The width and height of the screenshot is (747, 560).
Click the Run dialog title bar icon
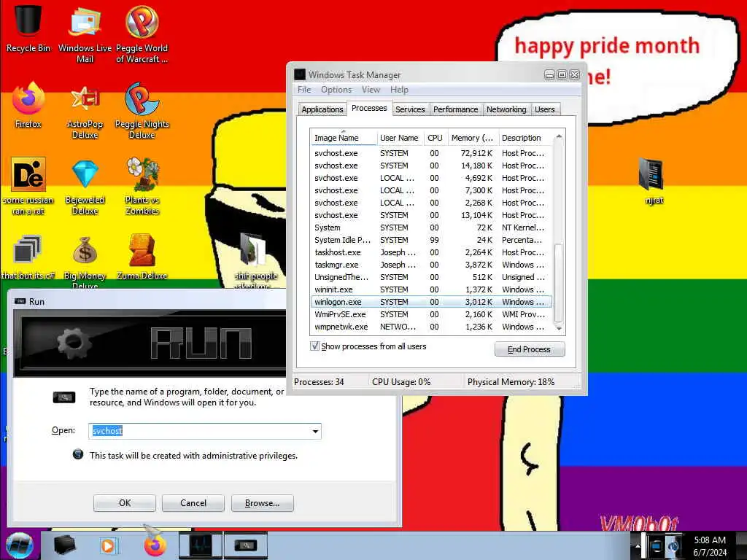point(20,301)
